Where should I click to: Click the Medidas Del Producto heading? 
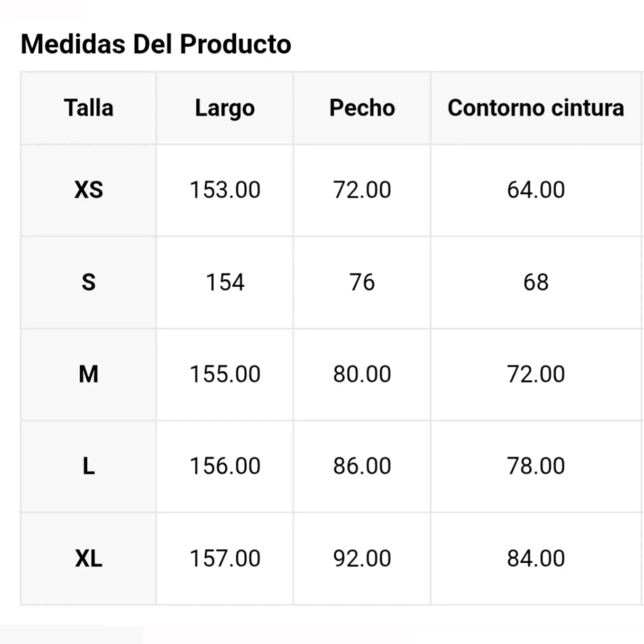click(156, 44)
